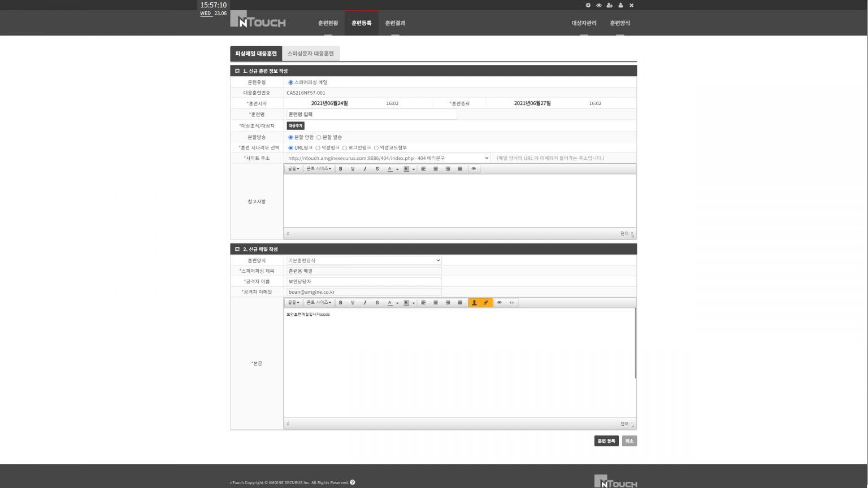Open settings gear icon in top bar

588,5
